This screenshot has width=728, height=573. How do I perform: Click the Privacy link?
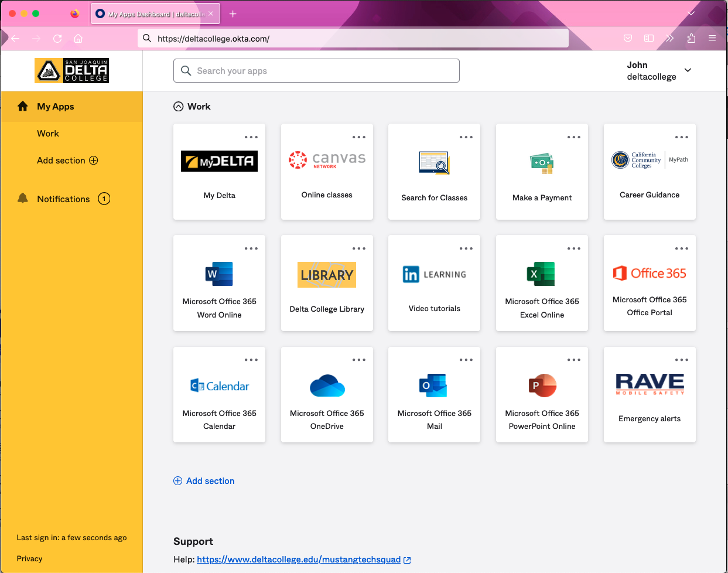tap(29, 558)
